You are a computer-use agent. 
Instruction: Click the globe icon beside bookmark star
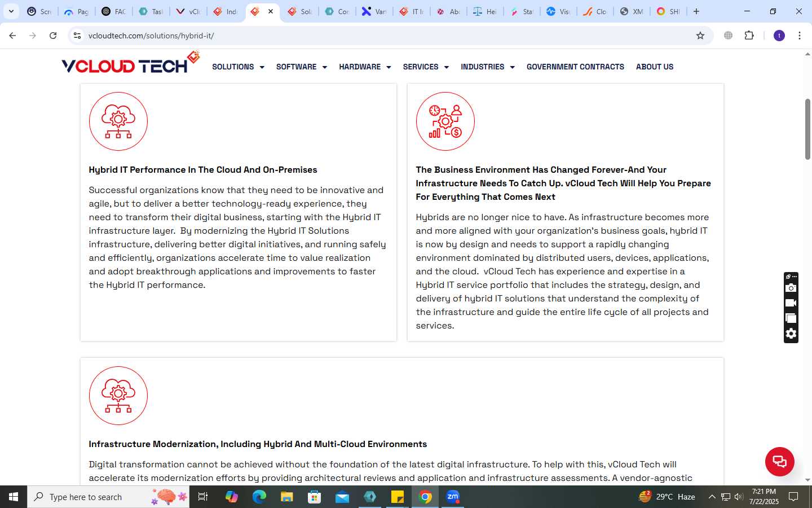(729, 36)
